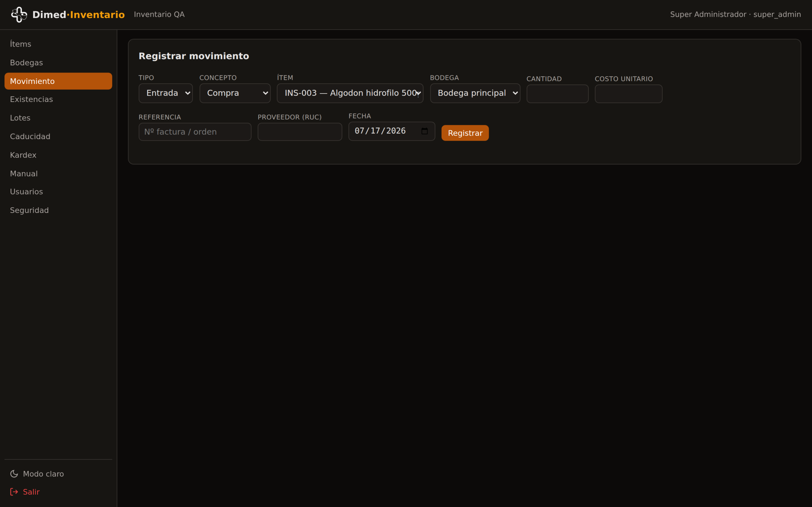The height and width of the screenshot is (507, 812).
Task: Expand the Bodega dropdown showing Bodega principal
Action: (475, 93)
